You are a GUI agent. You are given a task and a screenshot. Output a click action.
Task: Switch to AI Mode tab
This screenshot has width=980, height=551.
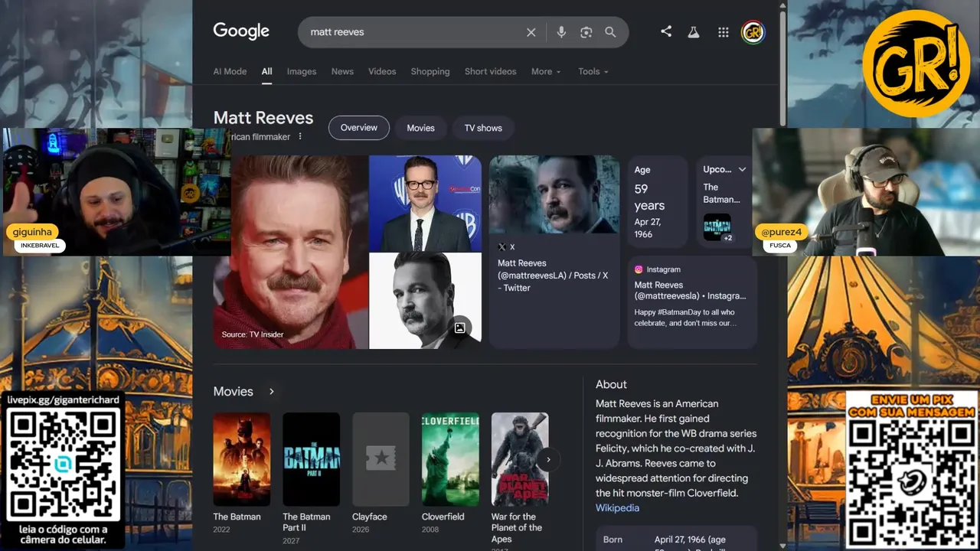230,71
